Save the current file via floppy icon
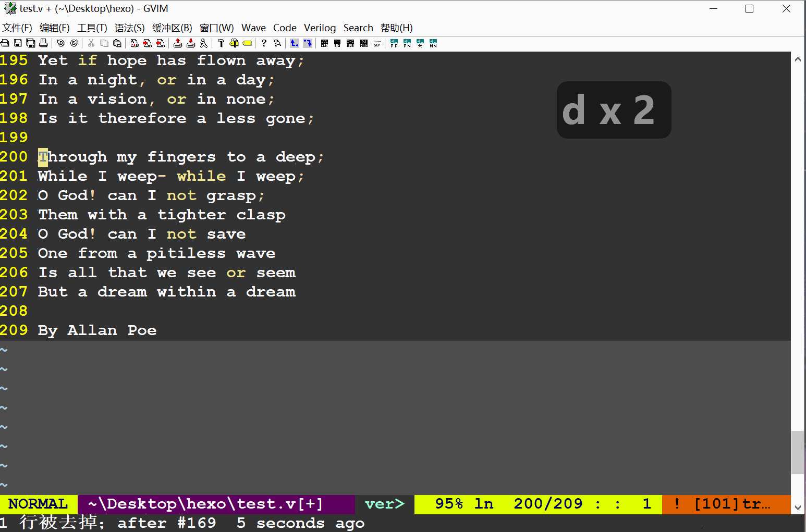This screenshot has height=532, width=806. point(18,43)
